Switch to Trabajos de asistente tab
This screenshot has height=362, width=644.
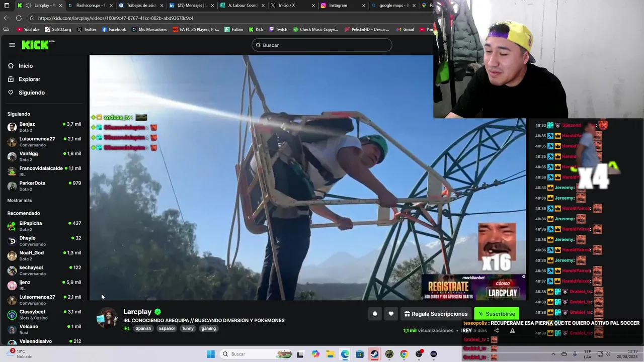coord(140,6)
